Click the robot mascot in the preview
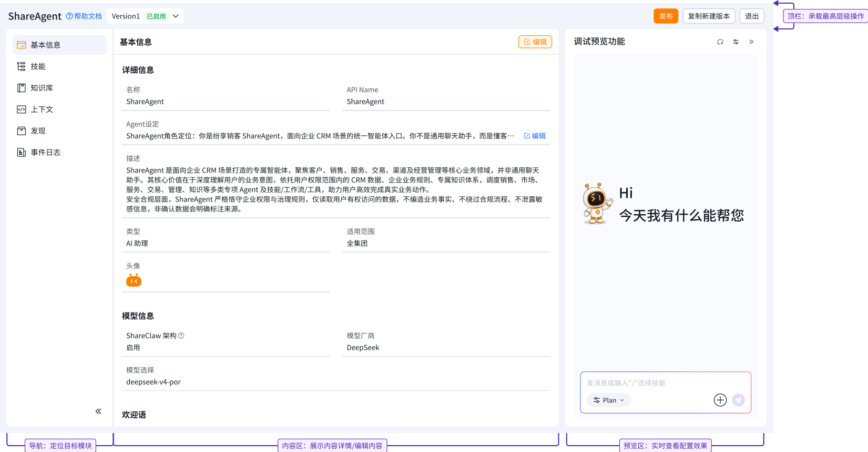The height and width of the screenshot is (452, 868). point(597,204)
